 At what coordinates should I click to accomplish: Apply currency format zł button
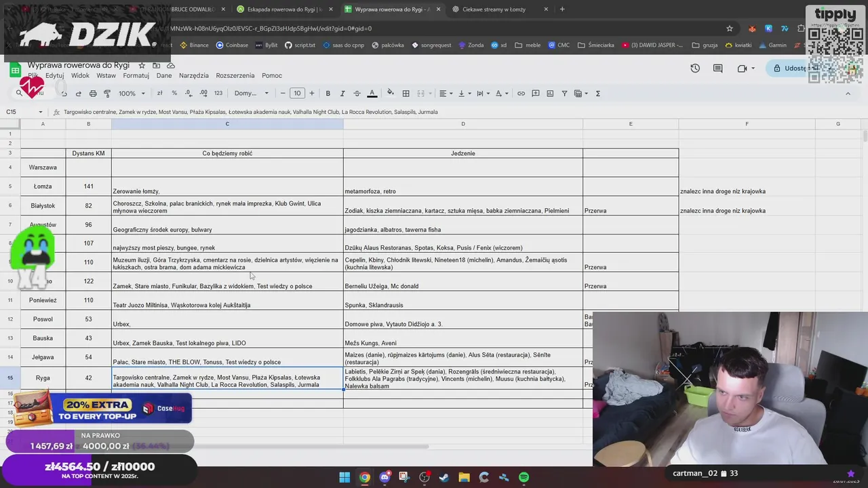[x=160, y=94]
